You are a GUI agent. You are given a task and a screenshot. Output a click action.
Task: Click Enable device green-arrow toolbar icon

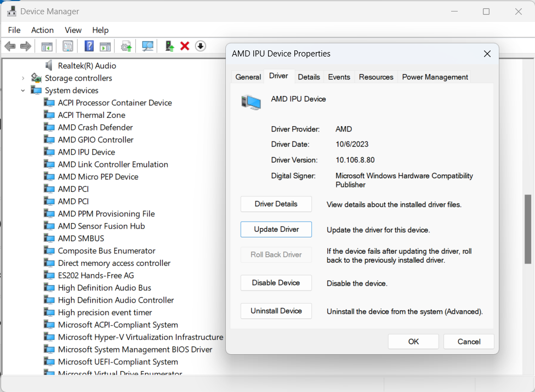tap(169, 46)
